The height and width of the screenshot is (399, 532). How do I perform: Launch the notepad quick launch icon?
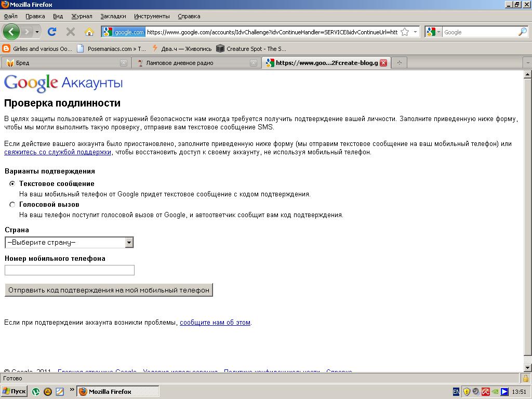point(59,392)
